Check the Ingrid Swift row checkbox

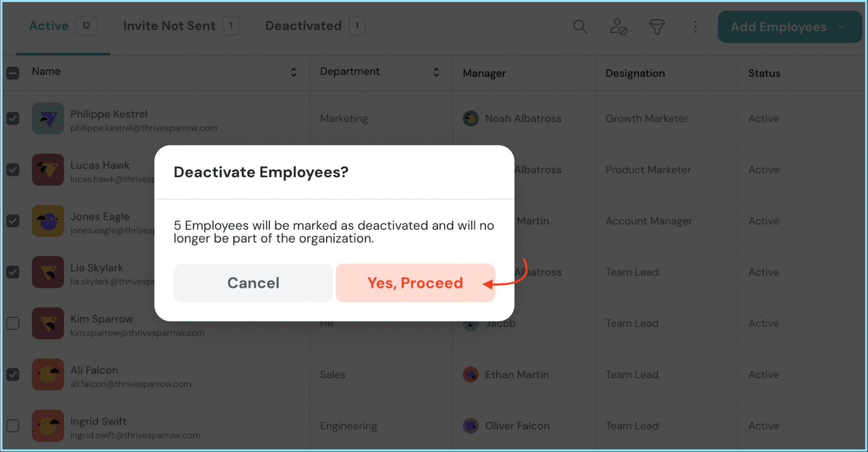13,426
